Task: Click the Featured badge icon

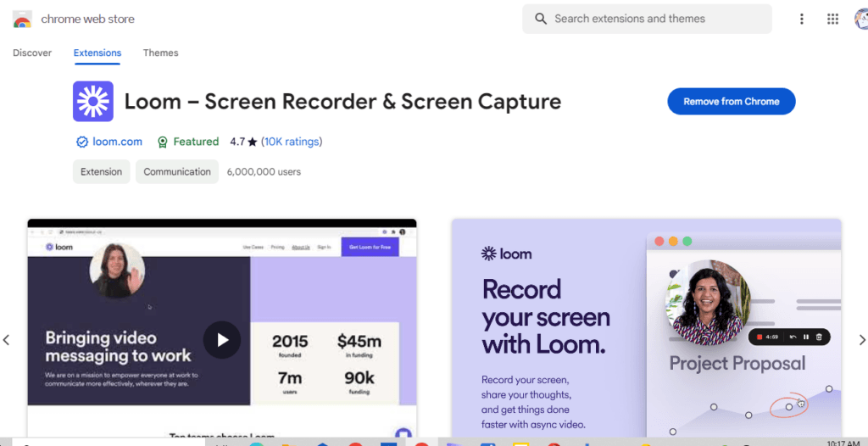Action: click(x=162, y=142)
